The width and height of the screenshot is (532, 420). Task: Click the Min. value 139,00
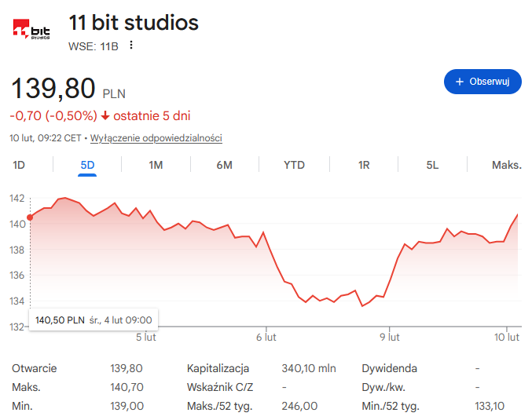coord(127,406)
